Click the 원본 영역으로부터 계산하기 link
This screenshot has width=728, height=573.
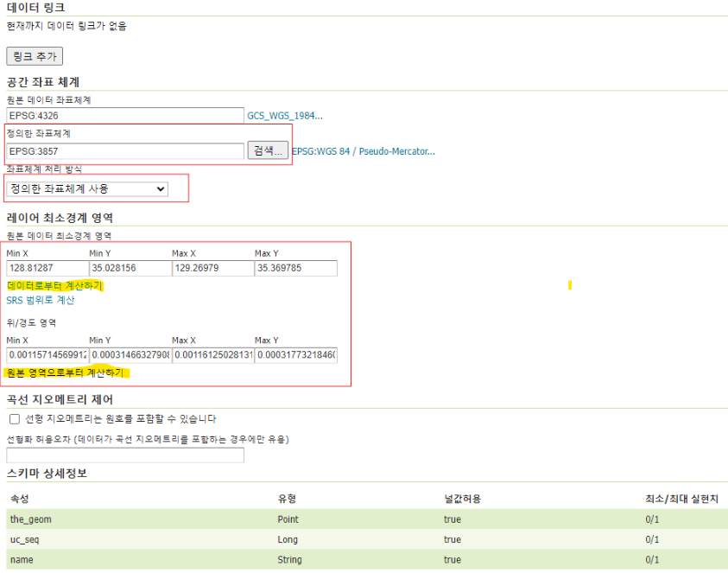[66, 372]
